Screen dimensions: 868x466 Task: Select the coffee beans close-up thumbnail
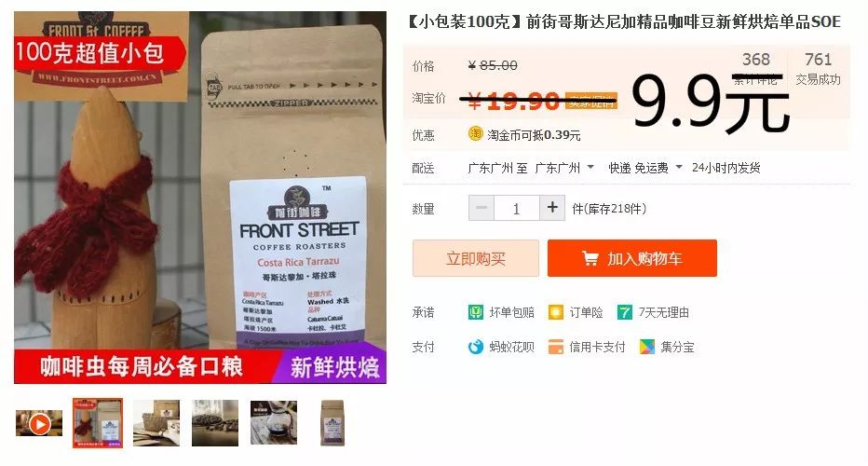click(x=215, y=423)
